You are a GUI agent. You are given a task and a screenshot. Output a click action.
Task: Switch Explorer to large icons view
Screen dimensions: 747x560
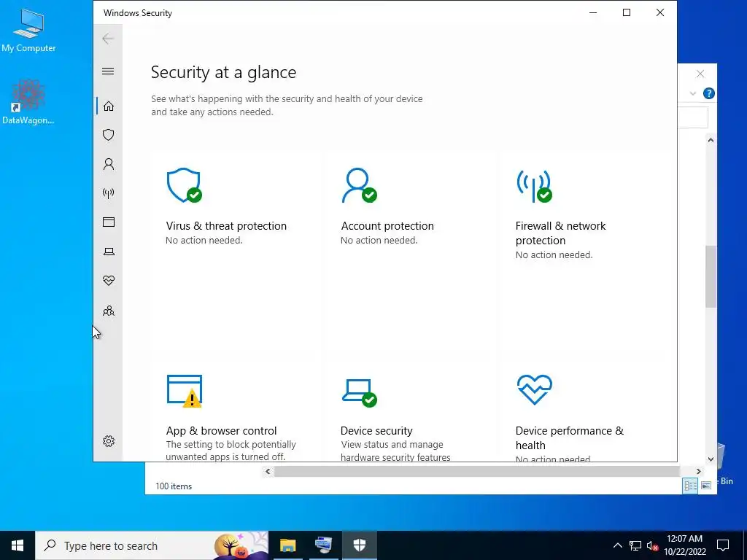click(706, 486)
